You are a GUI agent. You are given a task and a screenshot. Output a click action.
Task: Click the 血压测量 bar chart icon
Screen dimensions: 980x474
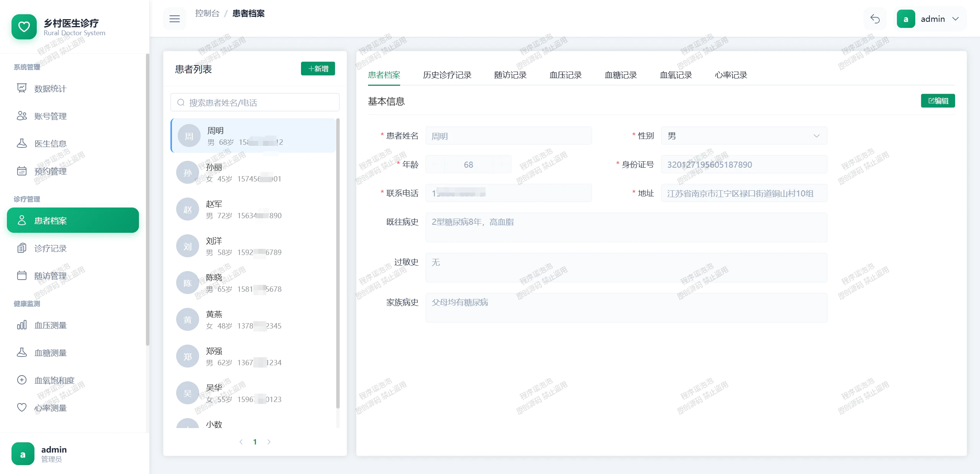click(x=22, y=325)
